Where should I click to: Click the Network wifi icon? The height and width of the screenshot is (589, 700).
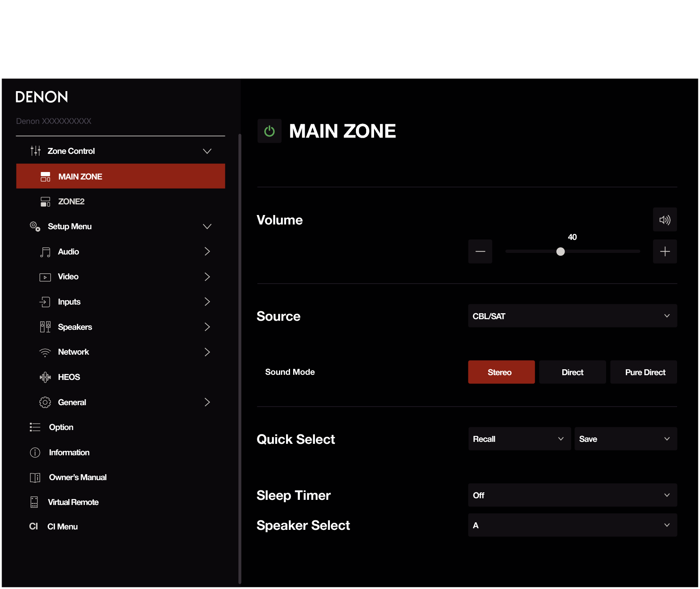click(x=45, y=352)
